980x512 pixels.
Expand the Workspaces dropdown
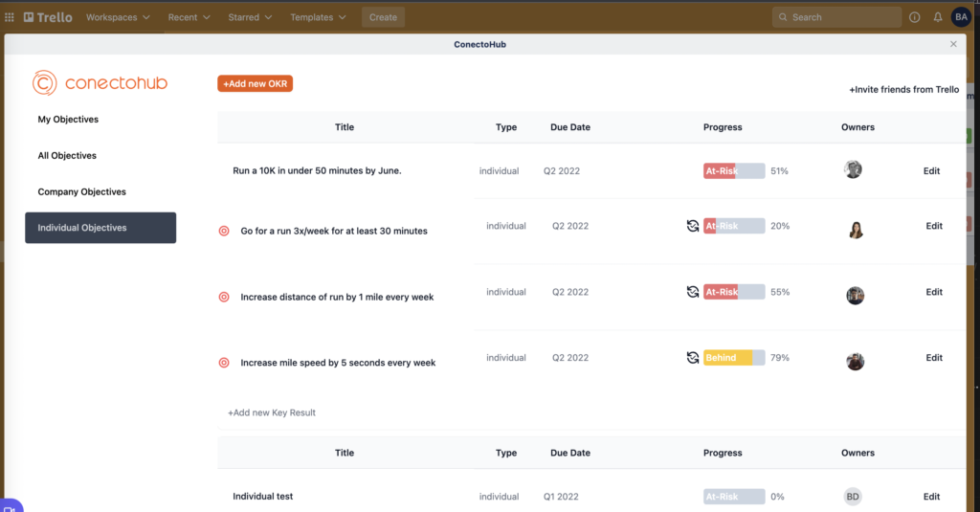[x=118, y=17]
